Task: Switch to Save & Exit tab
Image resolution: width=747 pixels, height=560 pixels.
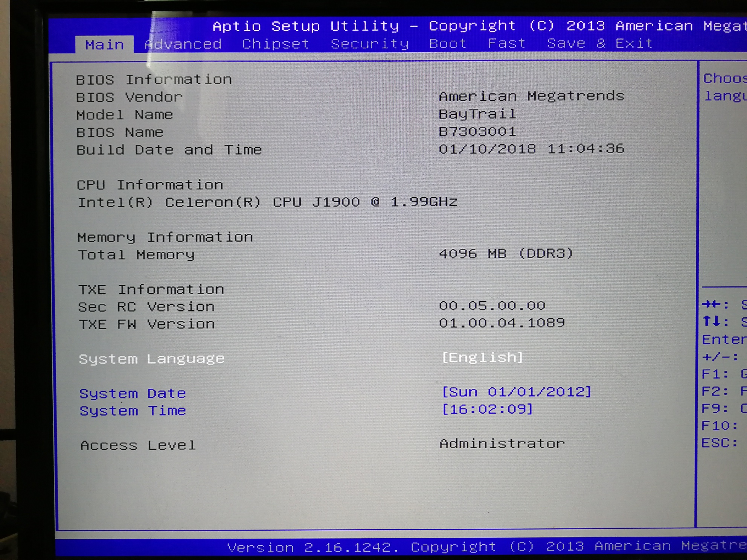Action: tap(600, 43)
